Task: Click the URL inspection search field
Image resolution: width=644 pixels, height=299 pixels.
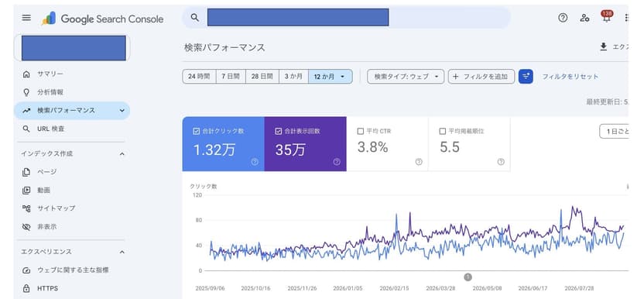Action: pos(346,18)
